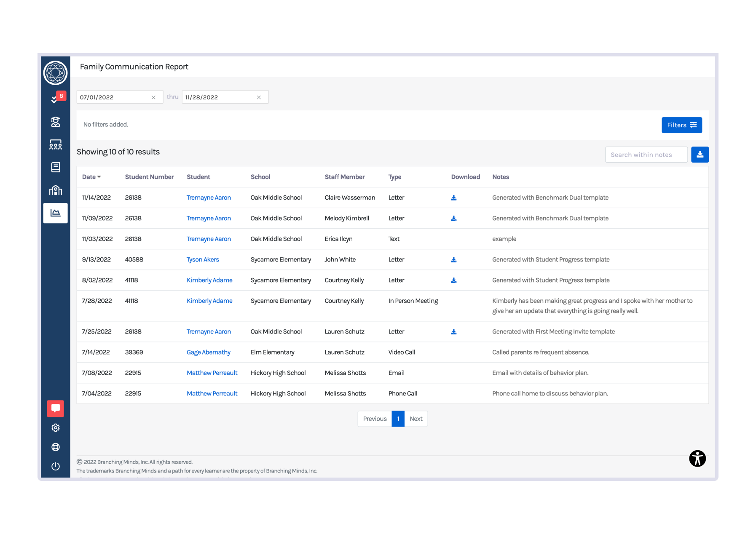Download Tyson Akers' letter file

(x=454, y=260)
